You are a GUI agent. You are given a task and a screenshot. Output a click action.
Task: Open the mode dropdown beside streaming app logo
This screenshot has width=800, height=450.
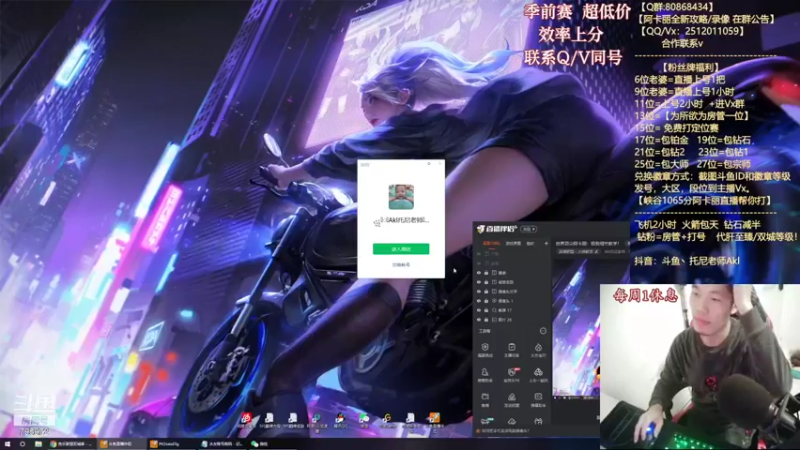click(529, 229)
